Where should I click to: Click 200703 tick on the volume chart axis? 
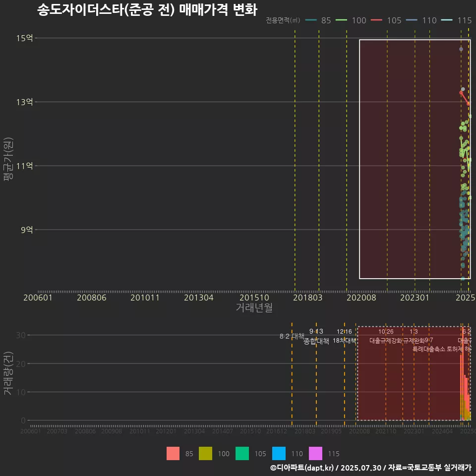point(57,431)
